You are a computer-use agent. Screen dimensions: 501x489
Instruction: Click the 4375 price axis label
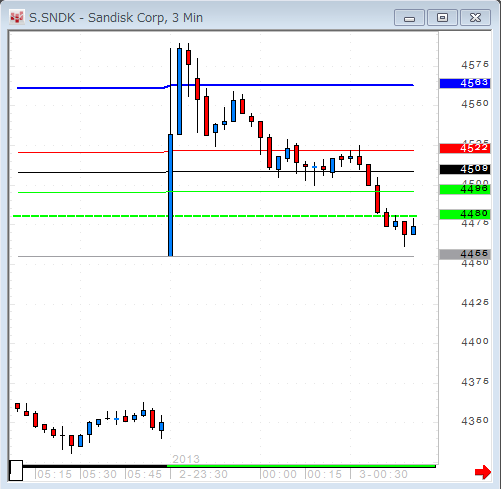(x=475, y=382)
